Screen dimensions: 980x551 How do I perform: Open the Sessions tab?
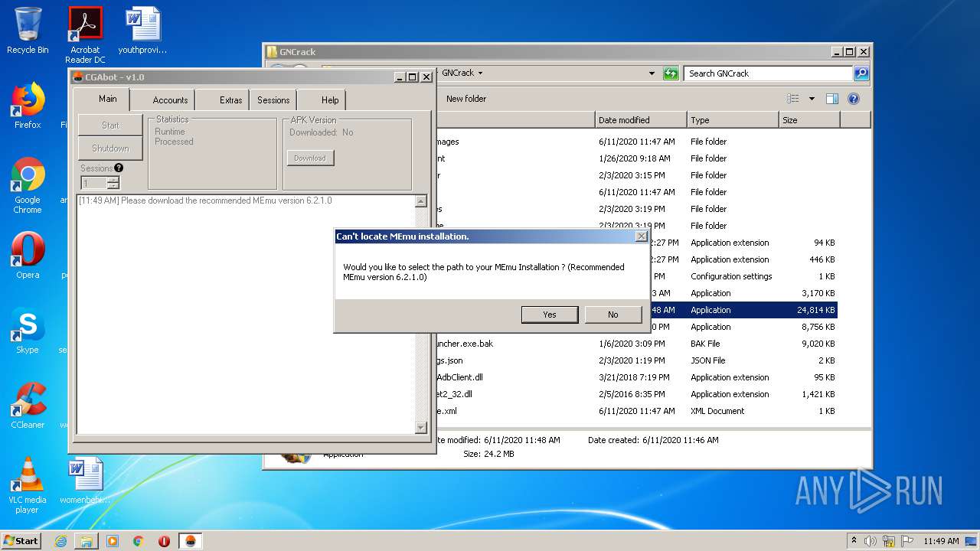(273, 100)
